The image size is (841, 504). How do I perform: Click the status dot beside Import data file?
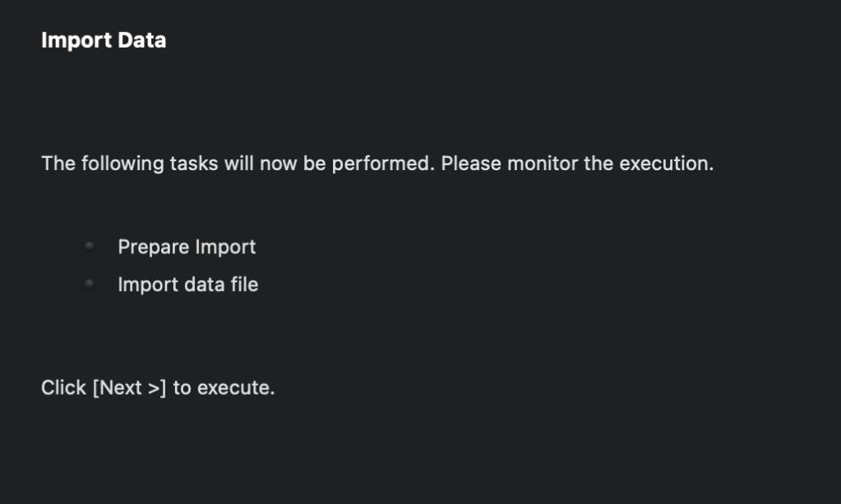pyautogui.click(x=89, y=284)
